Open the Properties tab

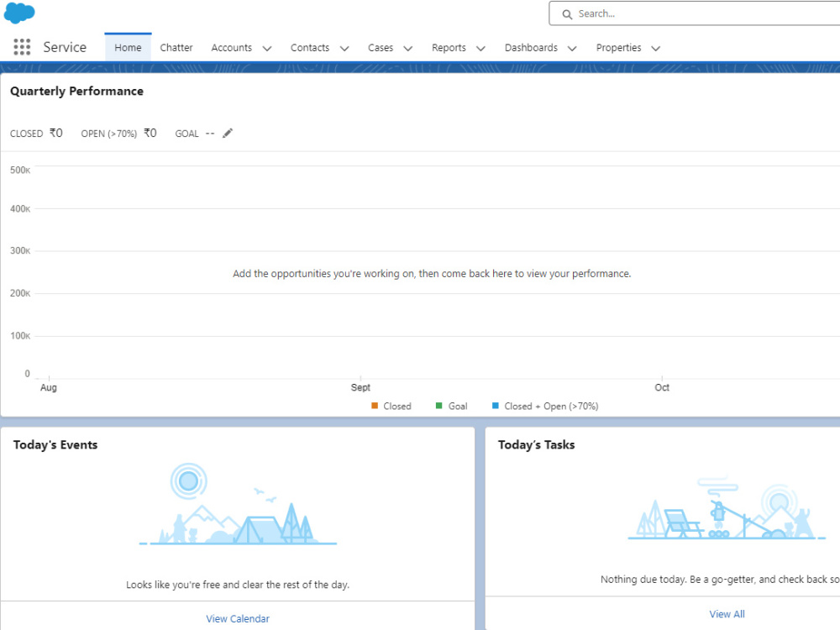[x=619, y=48]
